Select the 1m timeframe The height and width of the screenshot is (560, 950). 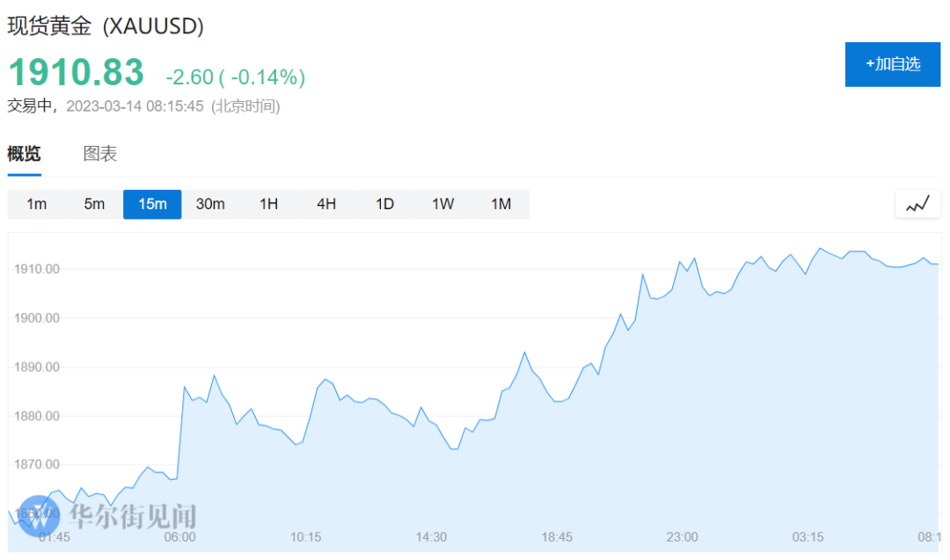point(36,204)
